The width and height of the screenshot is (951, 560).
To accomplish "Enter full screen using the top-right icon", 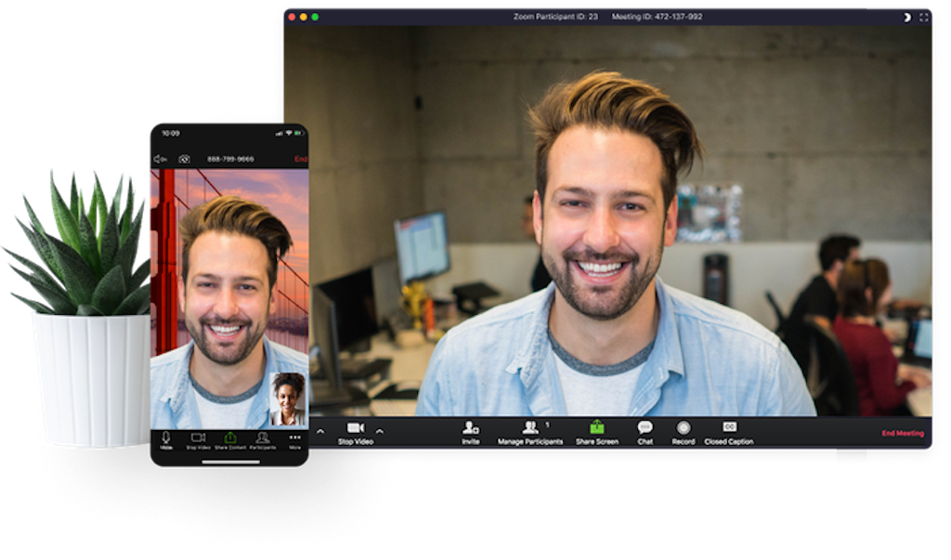I will (x=923, y=17).
